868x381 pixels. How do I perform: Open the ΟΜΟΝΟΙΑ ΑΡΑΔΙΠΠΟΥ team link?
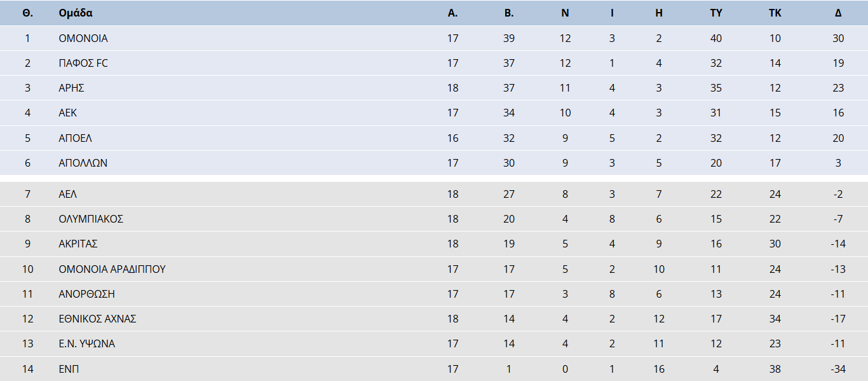coord(112,269)
